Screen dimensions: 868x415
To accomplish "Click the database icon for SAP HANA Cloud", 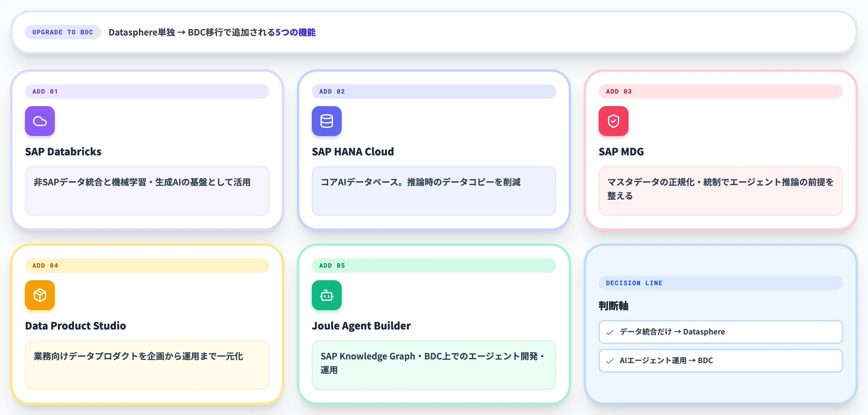I will click(x=326, y=121).
